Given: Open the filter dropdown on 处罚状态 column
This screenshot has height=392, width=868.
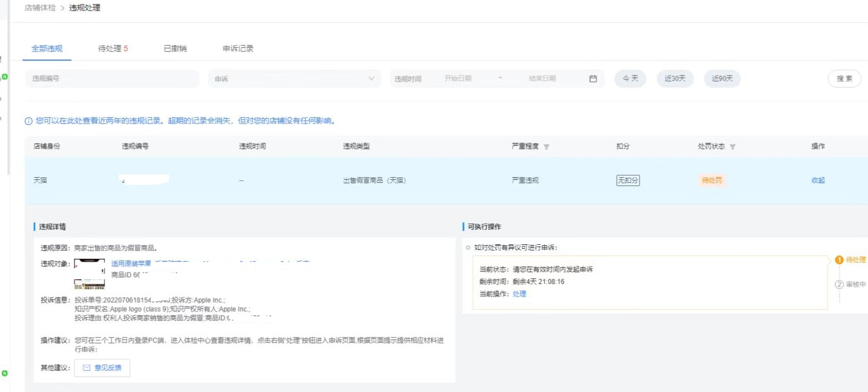Looking at the screenshot, I should (732, 147).
